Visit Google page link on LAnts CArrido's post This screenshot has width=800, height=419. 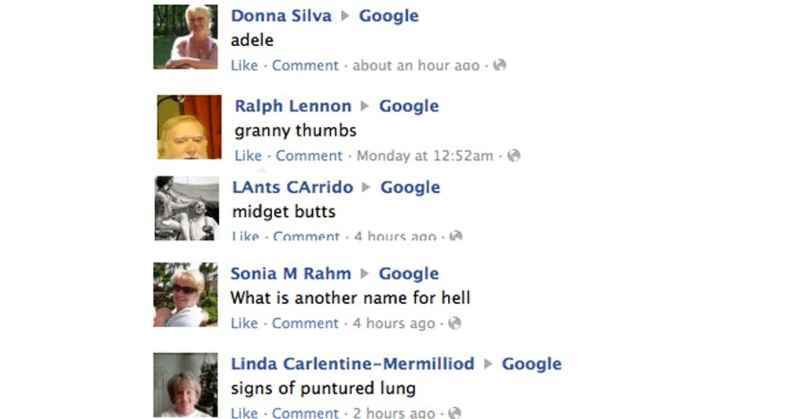[x=411, y=187]
